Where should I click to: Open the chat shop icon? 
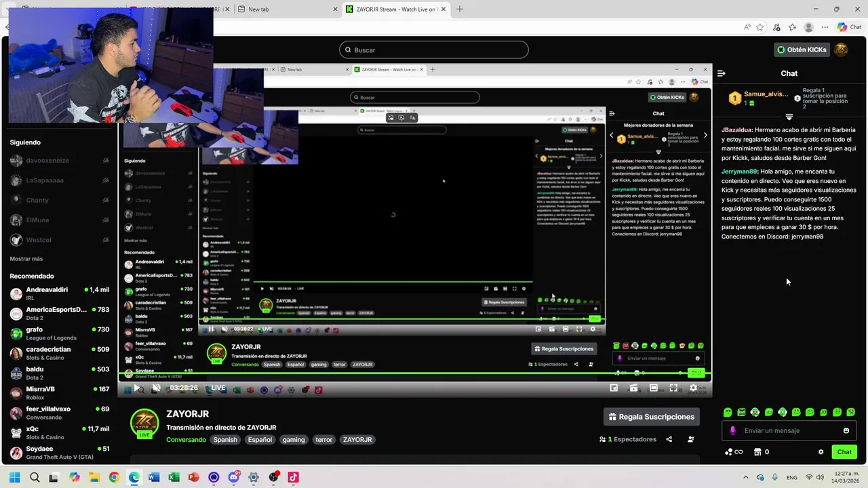pyautogui.click(x=757, y=452)
